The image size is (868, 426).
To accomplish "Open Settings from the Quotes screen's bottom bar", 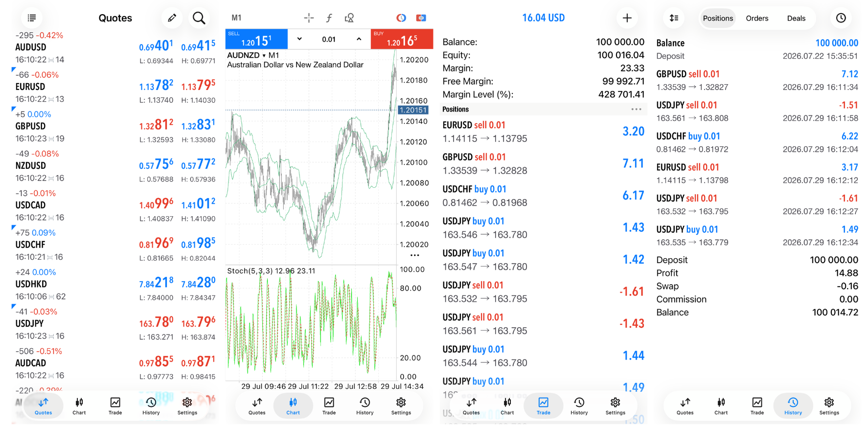I will click(x=187, y=406).
